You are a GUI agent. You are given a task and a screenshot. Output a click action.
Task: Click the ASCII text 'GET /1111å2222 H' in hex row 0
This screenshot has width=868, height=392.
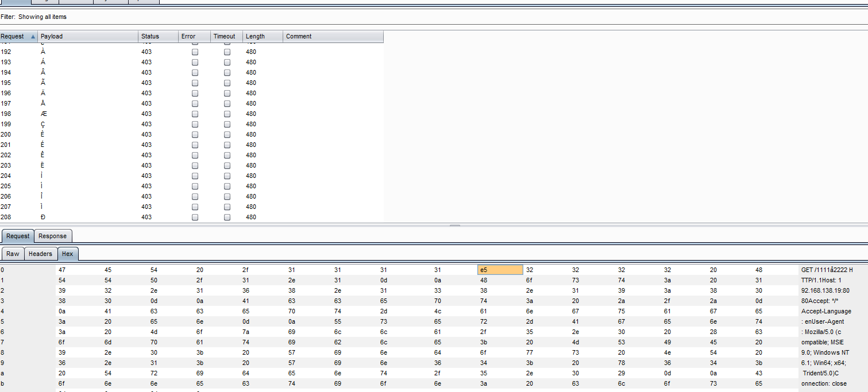[x=827, y=270]
